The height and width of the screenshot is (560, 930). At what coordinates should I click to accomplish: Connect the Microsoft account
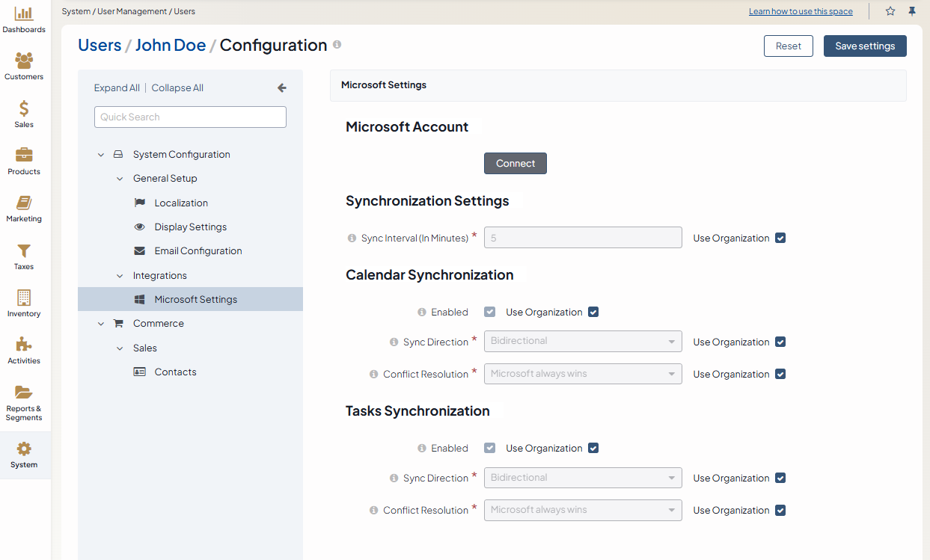coord(515,164)
